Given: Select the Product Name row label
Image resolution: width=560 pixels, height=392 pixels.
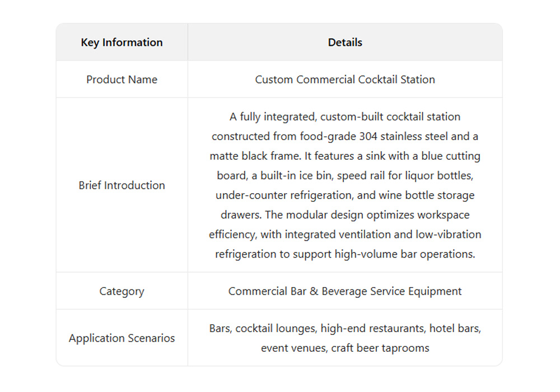Looking at the screenshot, I should click(122, 80).
